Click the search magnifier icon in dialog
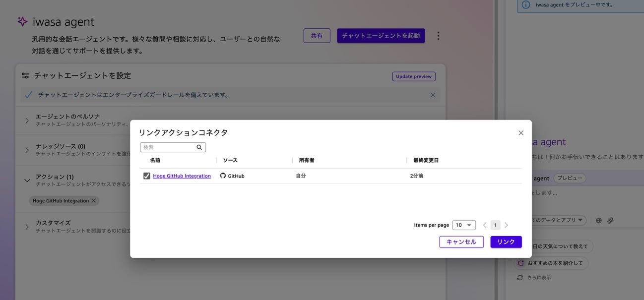The image size is (644, 300). pyautogui.click(x=199, y=147)
